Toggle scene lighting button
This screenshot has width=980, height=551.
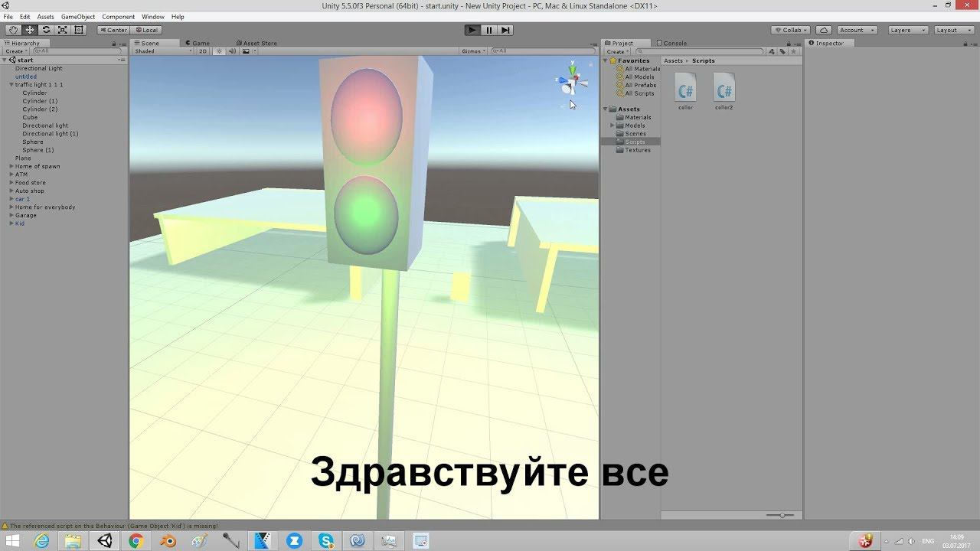[x=219, y=51]
